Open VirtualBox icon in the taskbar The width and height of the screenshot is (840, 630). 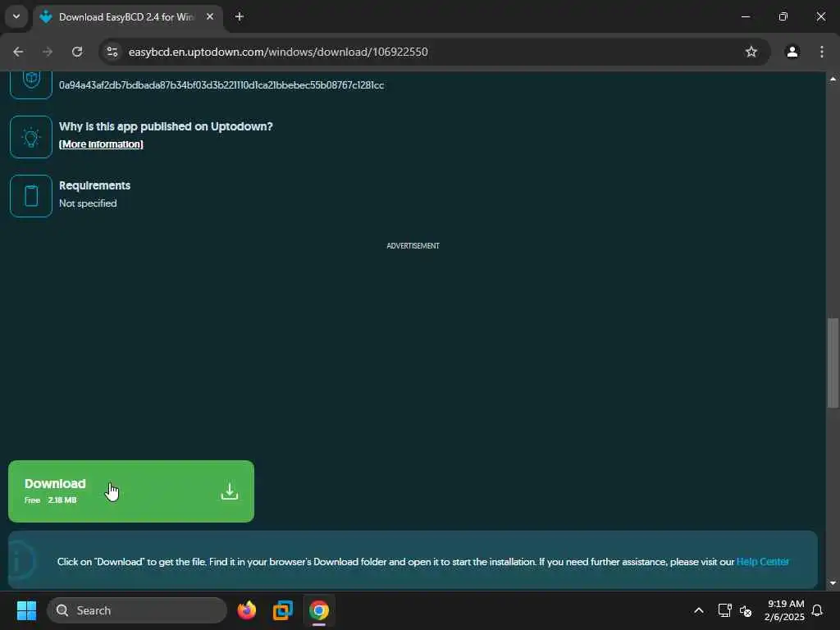[x=283, y=610]
